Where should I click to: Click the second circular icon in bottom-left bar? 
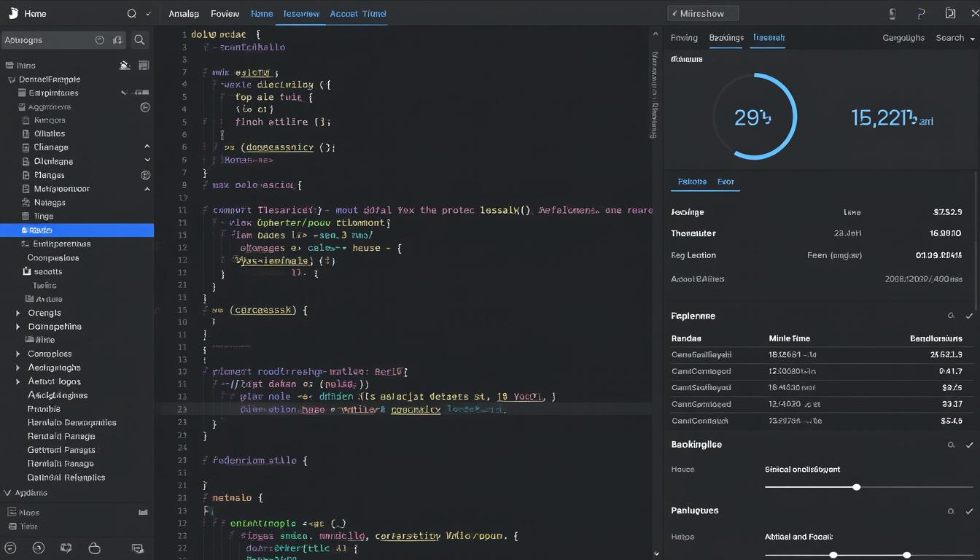(39, 548)
